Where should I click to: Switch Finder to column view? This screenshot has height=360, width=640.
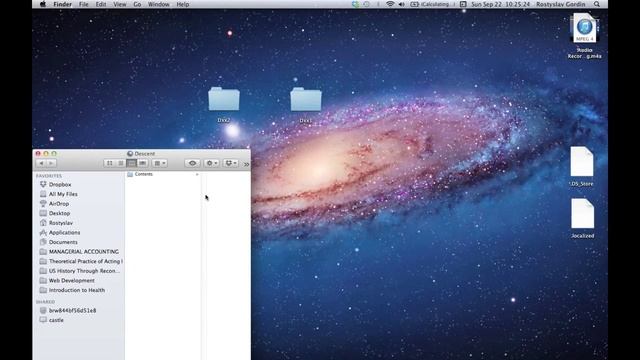click(x=131, y=163)
